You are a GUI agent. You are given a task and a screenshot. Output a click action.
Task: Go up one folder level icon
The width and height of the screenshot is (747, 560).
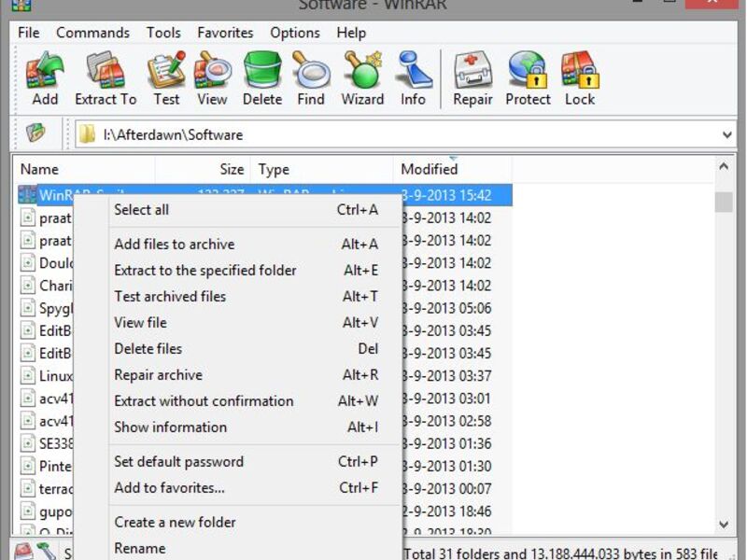(x=35, y=133)
